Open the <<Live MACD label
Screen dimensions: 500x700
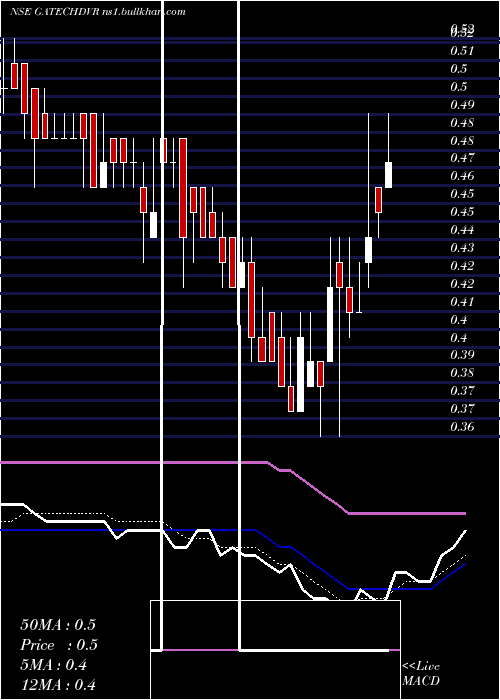point(421,674)
